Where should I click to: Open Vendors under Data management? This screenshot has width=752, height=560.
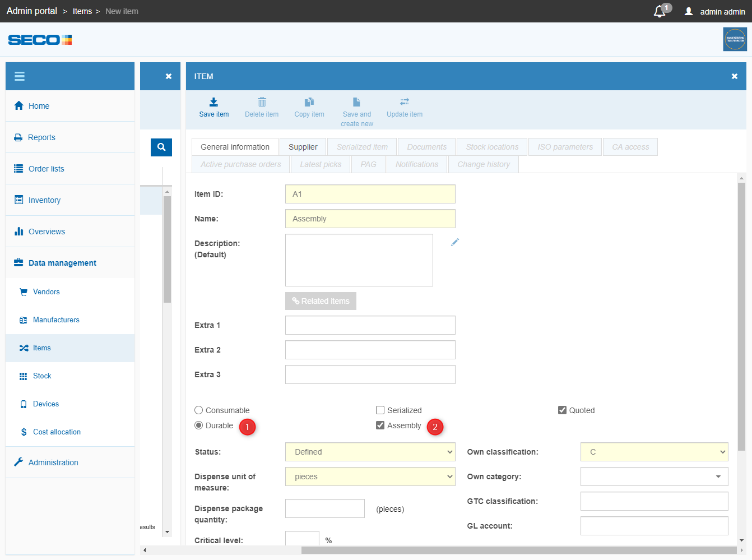(x=70, y=292)
